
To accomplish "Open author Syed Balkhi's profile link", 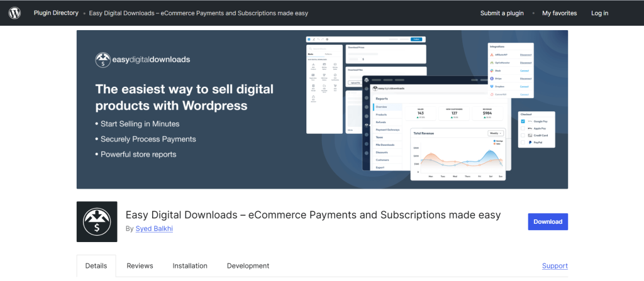I will point(154,229).
